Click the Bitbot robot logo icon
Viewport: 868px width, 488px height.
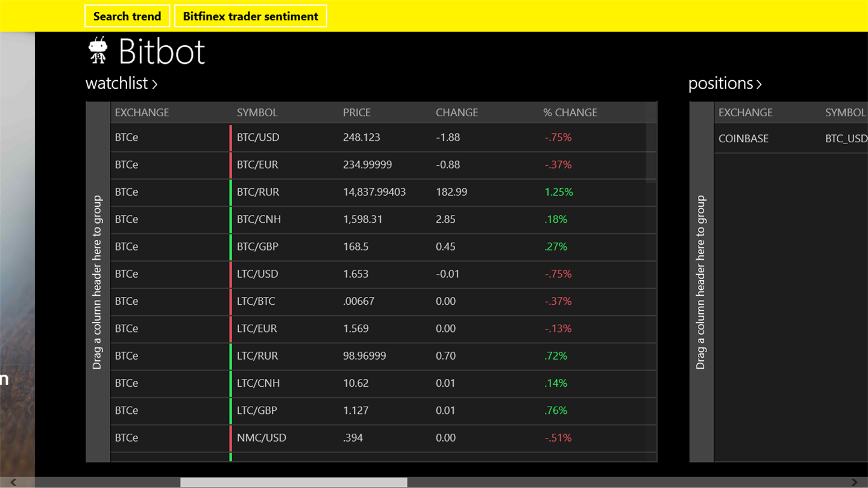(x=98, y=51)
